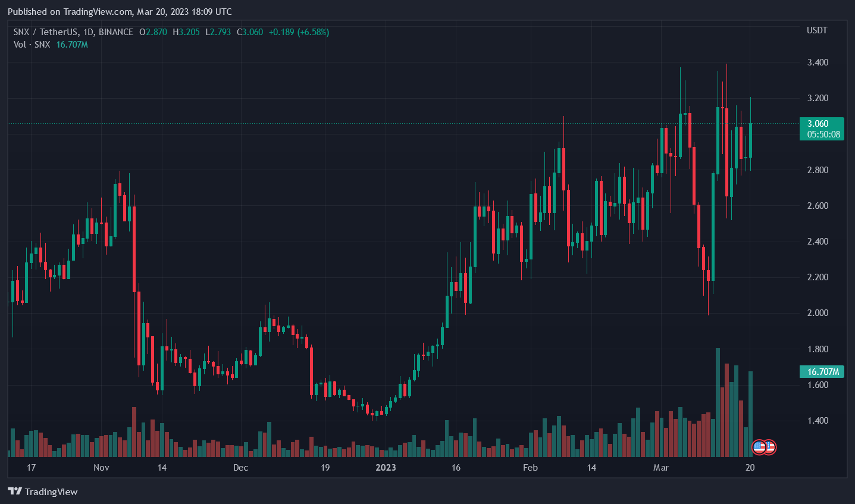Image resolution: width=855 pixels, height=504 pixels.
Task: Click the BINANCE exchange label in legend
Action: coord(116,32)
